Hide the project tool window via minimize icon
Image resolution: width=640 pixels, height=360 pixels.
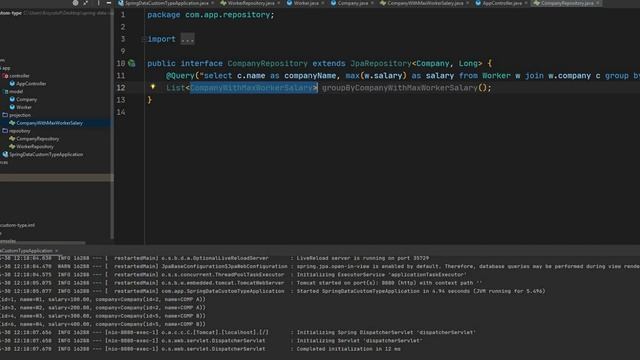(109, 3)
